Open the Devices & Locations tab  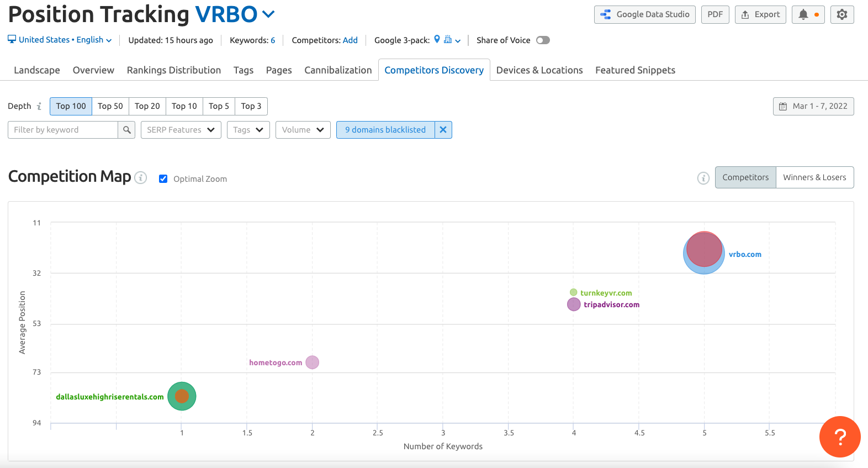click(x=539, y=70)
